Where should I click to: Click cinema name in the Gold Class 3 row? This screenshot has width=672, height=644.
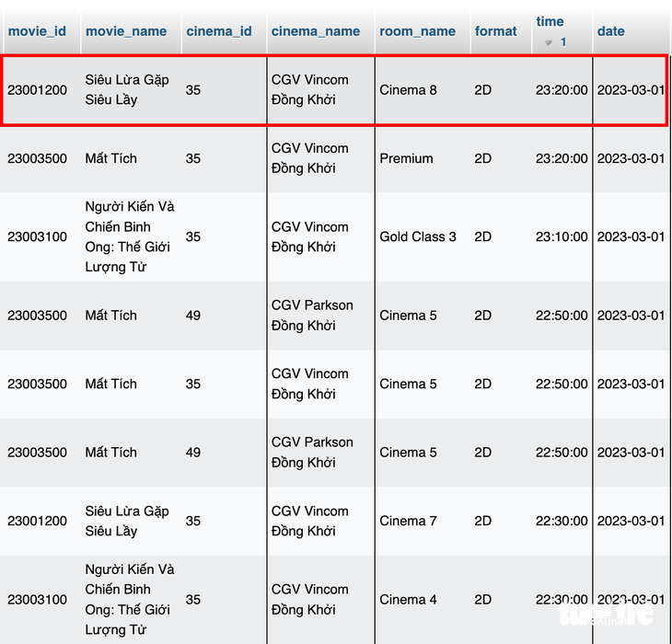[x=310, y=236]
